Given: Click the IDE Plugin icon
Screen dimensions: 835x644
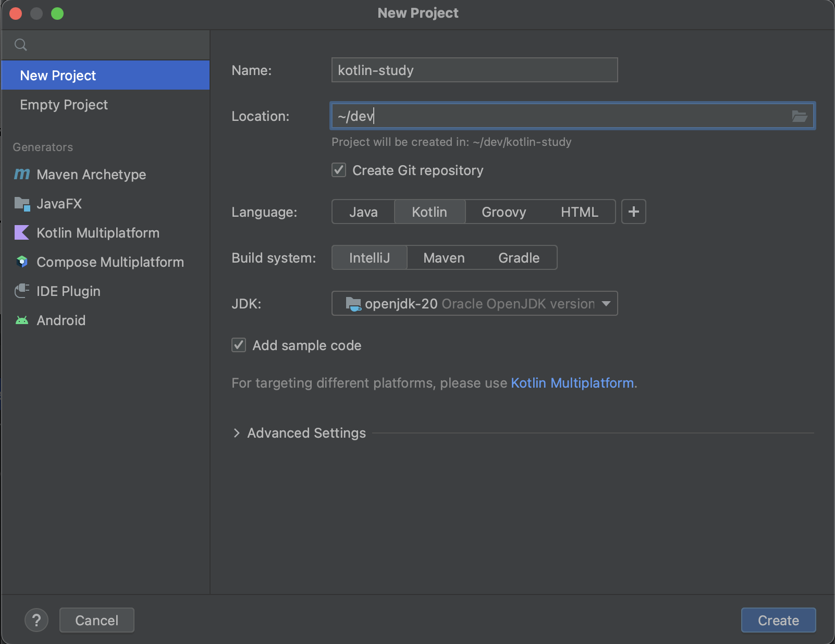Looking at the screenshot, I should click(x=22, y=291).
